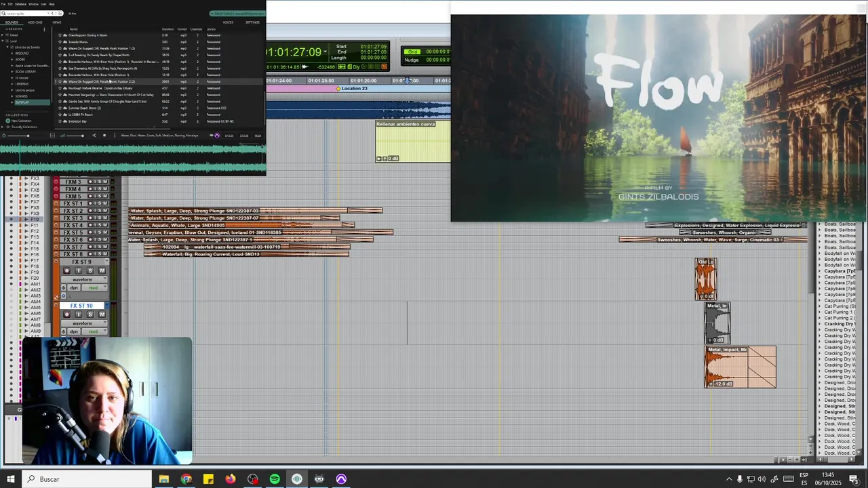The width and height of the screenshot is (868, 488).
Task: Star the Embleton Bay sound
Action: (60, 121)
